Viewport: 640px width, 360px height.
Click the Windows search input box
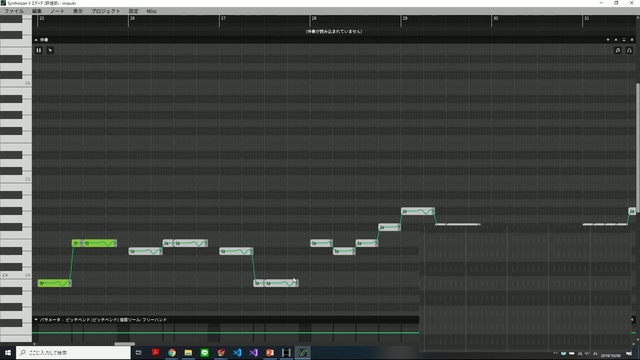73,353
